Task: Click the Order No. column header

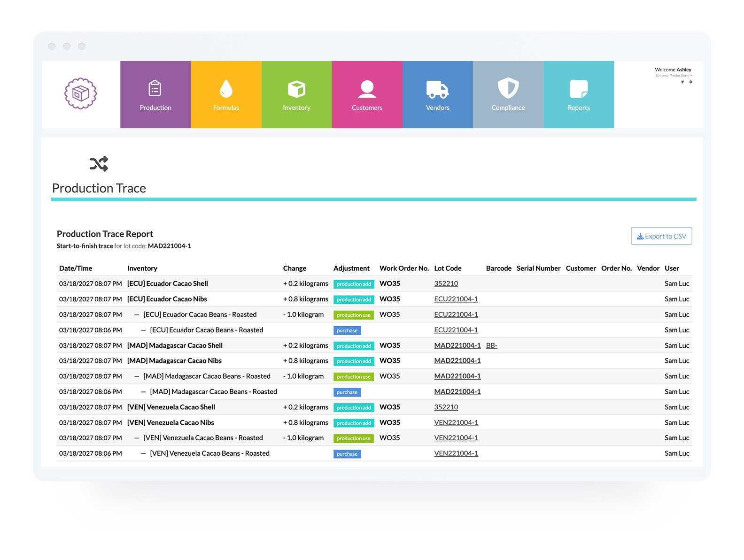Action: 617,268
